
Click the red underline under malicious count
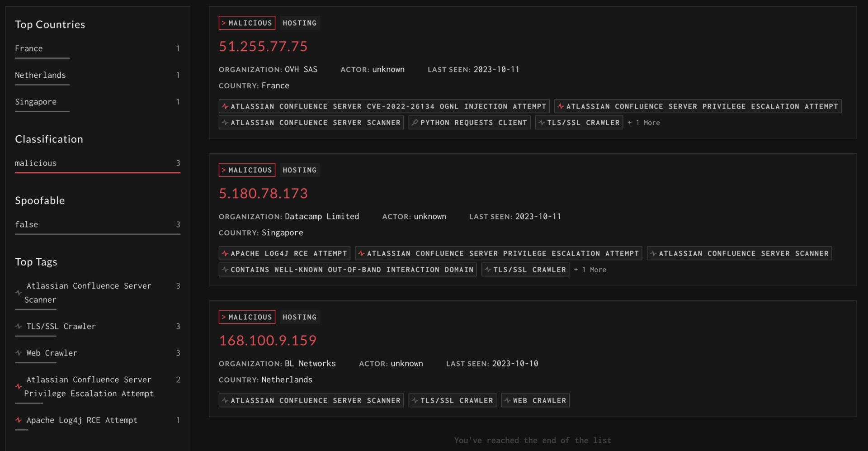coord(98,171)
